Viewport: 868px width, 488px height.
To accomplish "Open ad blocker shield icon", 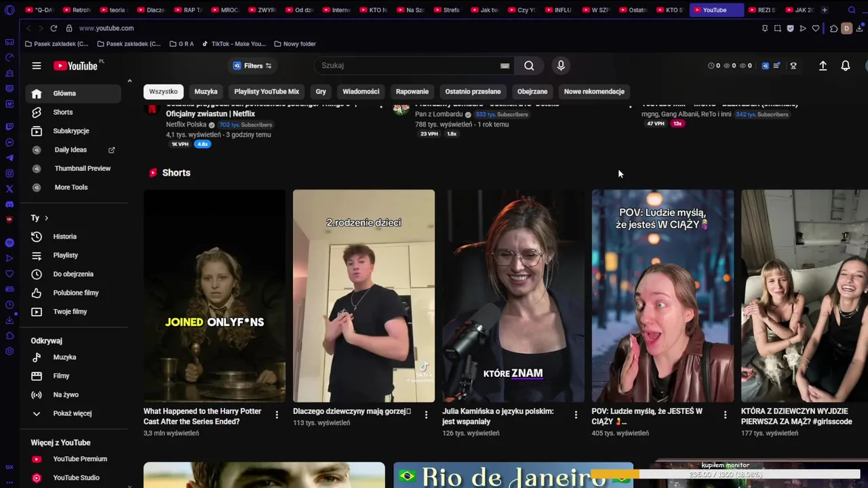I will [x=790, y=28].
